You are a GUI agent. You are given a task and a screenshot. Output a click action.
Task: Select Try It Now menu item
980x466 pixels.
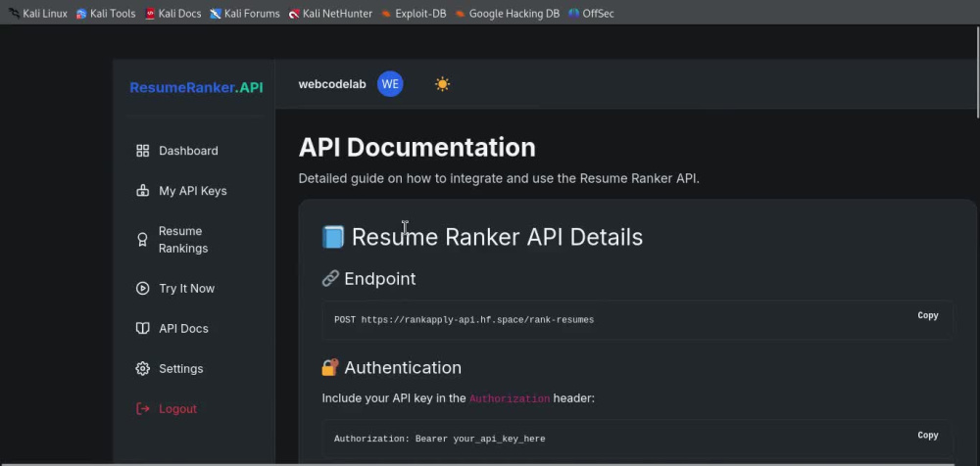pyautogui.click(x=186, y=288)
